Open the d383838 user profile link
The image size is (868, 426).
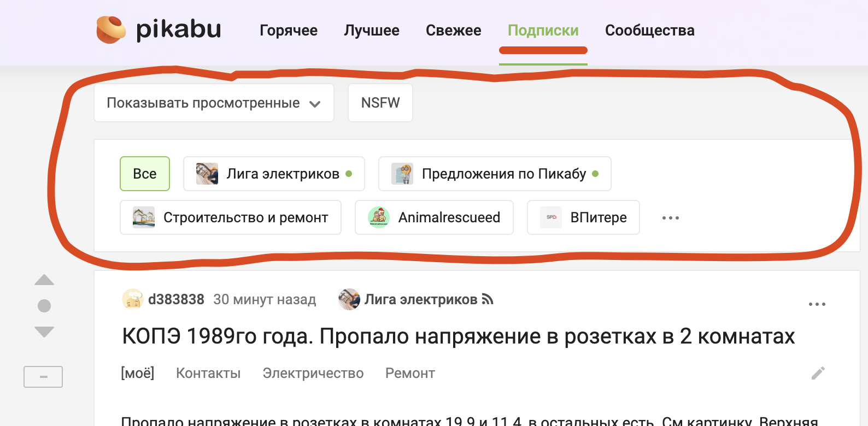[176, 299]
